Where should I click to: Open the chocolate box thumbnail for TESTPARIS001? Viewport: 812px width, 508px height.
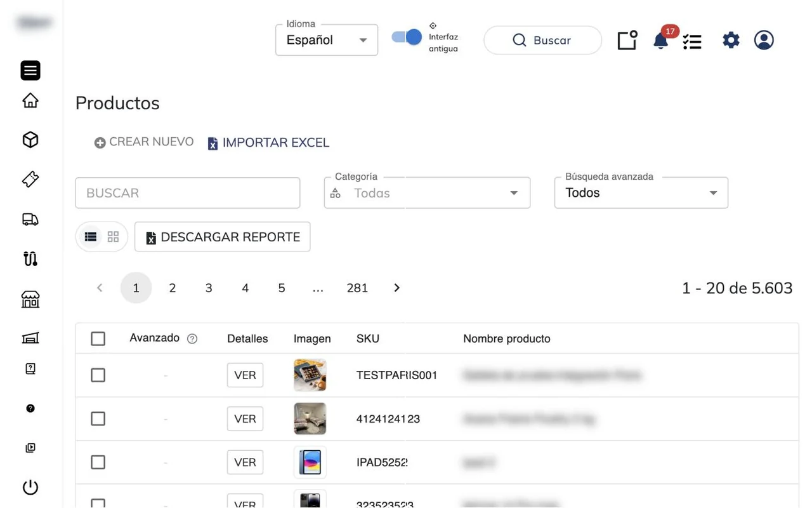click(310, 375)
